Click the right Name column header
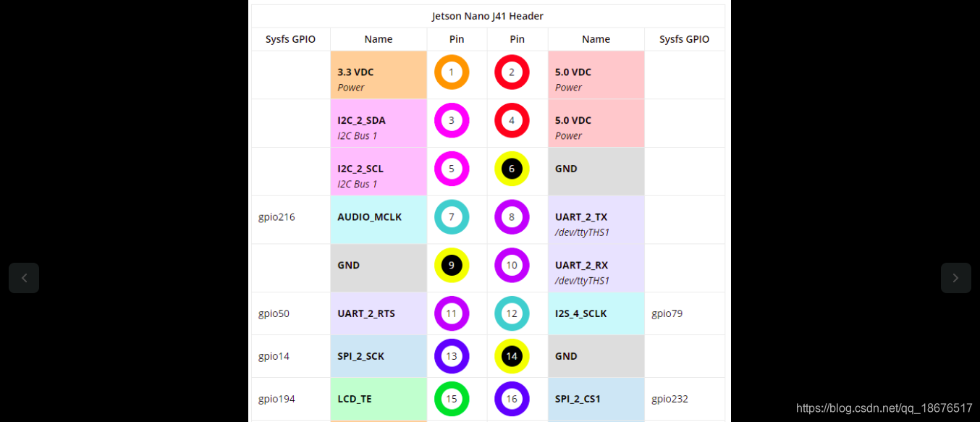 pos(596,39)
